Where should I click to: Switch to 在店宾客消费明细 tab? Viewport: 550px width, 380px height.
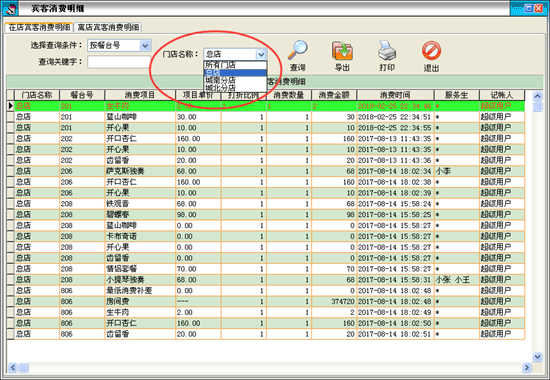[39, 27]
